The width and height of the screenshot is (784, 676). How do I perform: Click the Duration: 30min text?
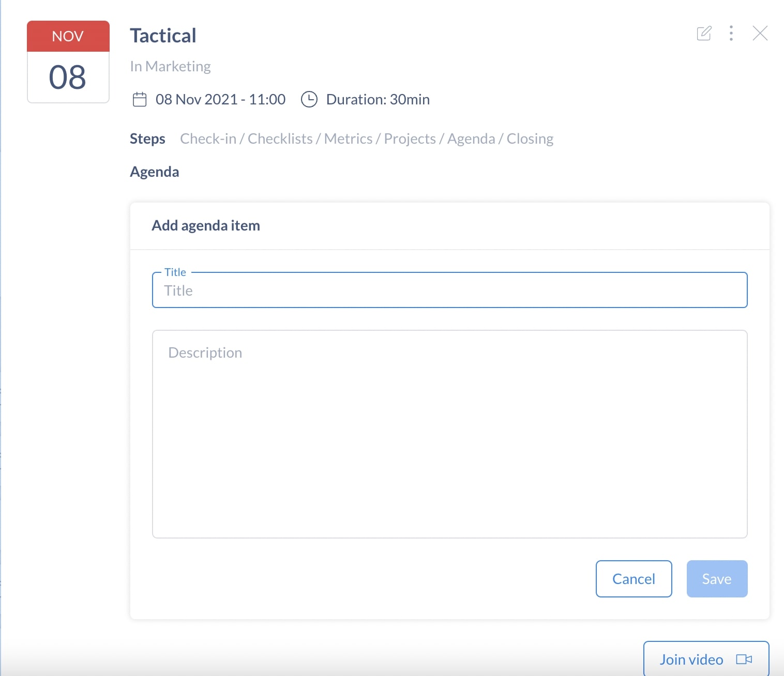[x=378, y=99]
